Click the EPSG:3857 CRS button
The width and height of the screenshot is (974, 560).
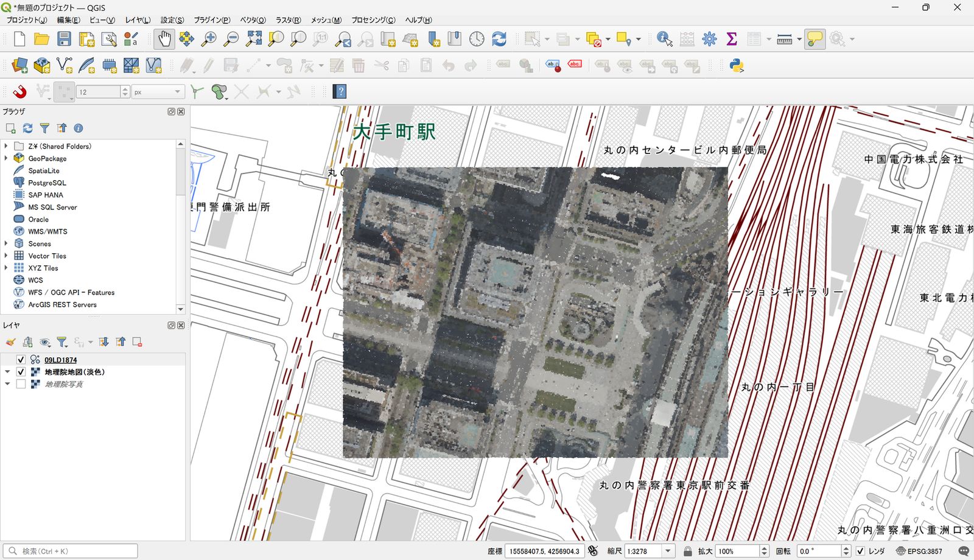click(x=919, y=551)
